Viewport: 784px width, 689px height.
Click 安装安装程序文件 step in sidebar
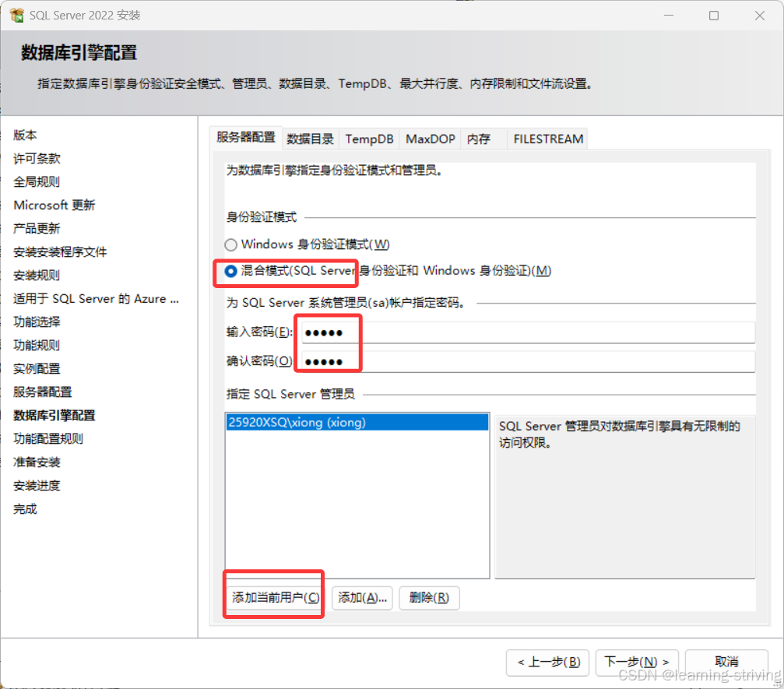60,252
